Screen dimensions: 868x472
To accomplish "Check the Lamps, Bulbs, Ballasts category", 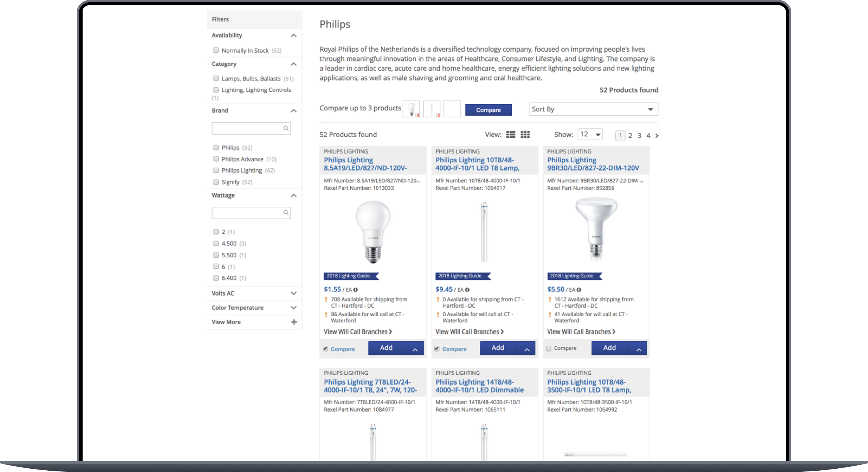I will click(216, 79).
